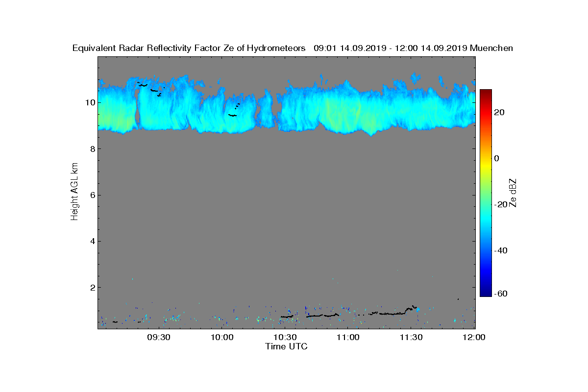Click the yellow 0 dBZ colorbar region
The height and width of the screenshot is (392, 588).
[486, 158]
